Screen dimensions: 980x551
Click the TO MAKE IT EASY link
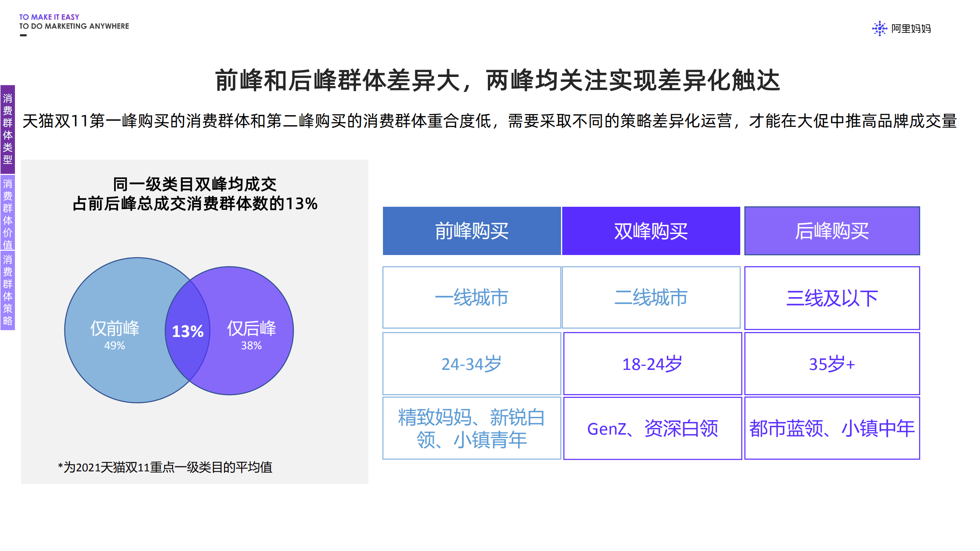coord(49,17)
